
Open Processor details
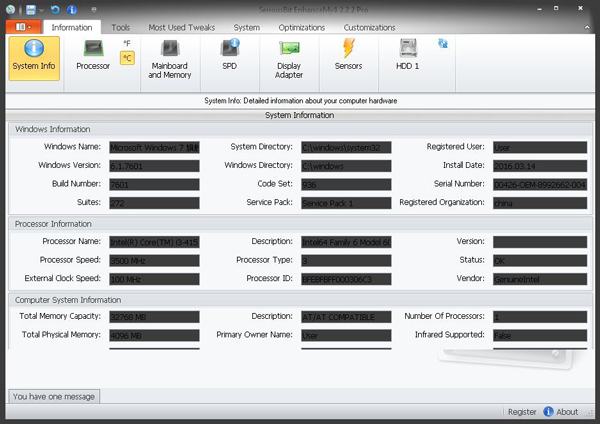tap(93, 56)
